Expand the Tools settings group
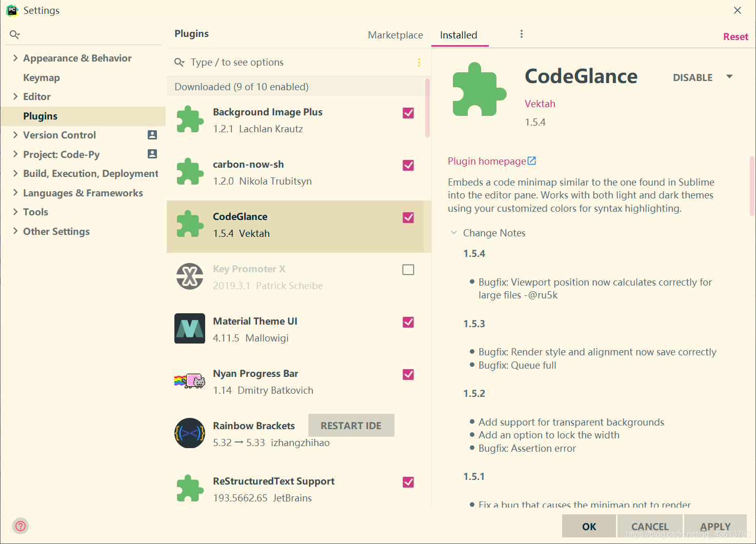This screenshot has height=544, width=756. [x=15, y=212]
